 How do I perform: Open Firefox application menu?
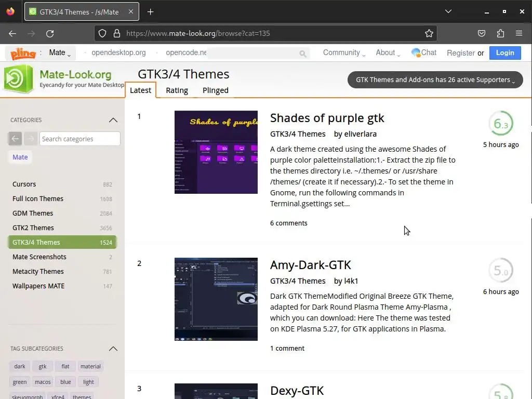(519, 33)
